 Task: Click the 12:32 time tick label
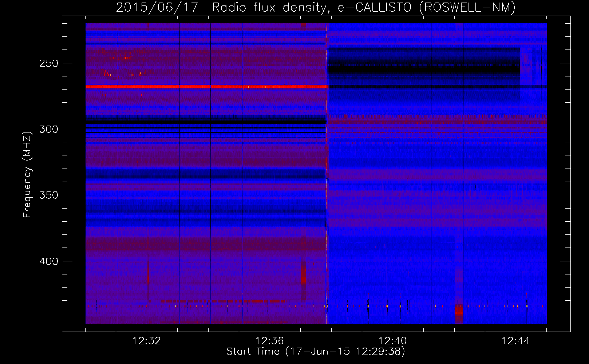click(x=147, y=341)
